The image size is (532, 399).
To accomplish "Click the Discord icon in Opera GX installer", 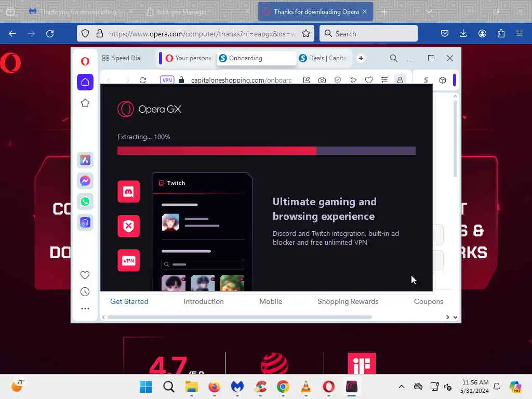I will tap(129, 192).
